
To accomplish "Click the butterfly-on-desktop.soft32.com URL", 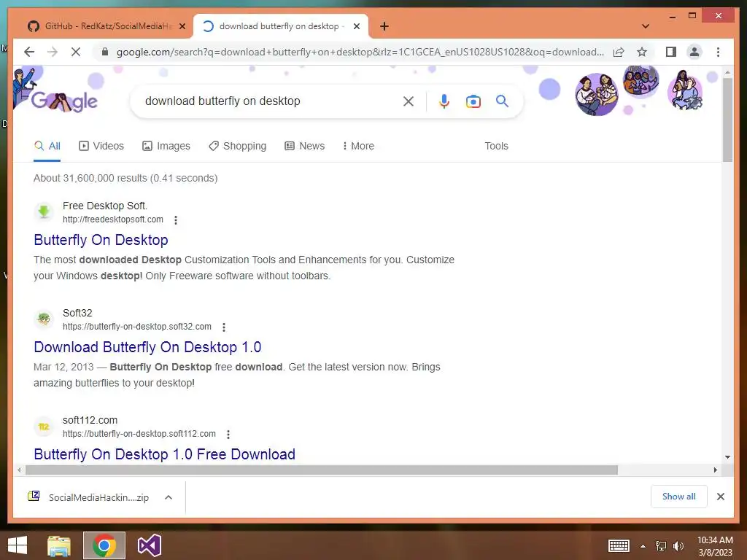I will [137, 327].
